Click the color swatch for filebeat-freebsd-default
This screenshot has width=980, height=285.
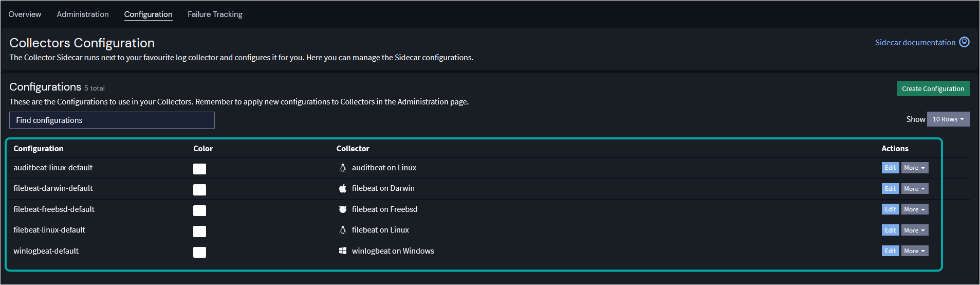coord(199,210)
